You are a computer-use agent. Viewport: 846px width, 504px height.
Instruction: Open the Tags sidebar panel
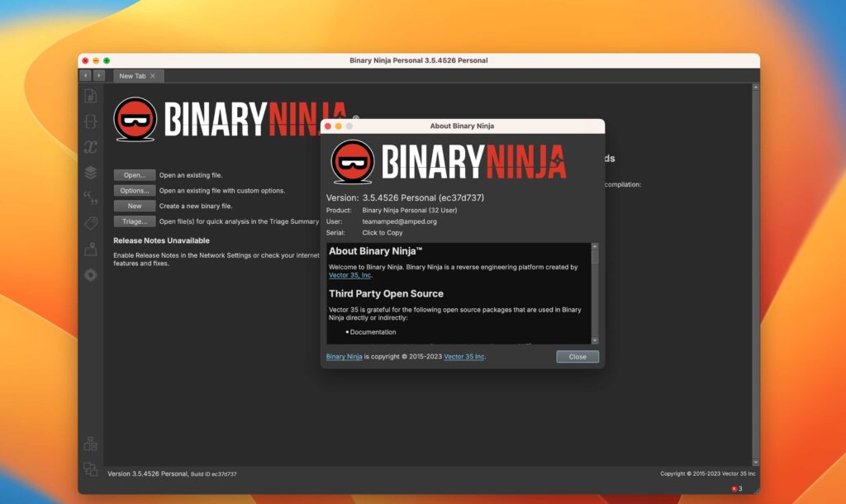tap(91, 221)
